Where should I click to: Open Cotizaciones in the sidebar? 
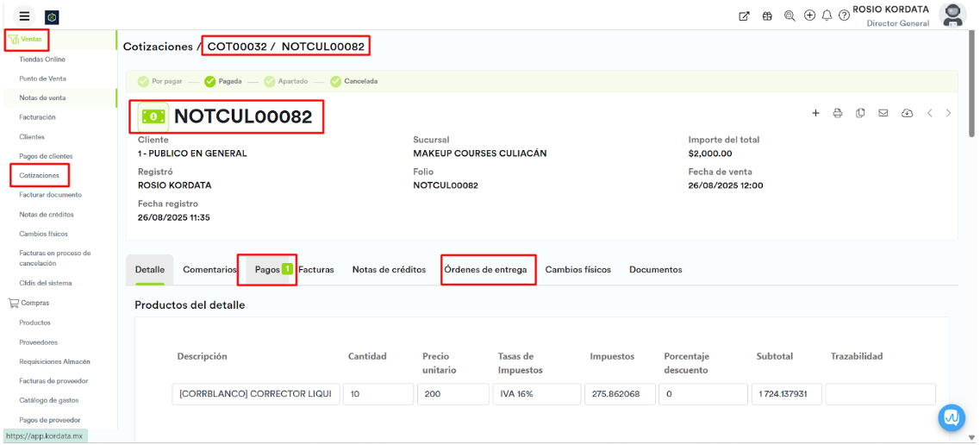pyautogui.click(x=40, y=175)
